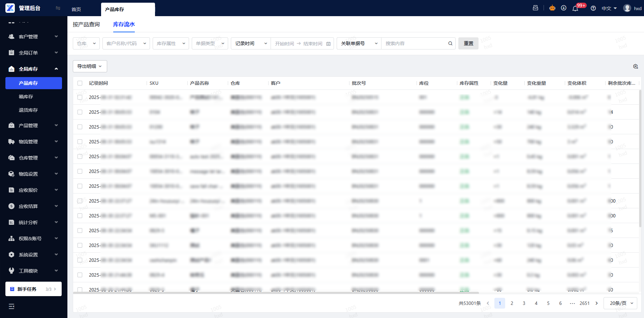Select the 产品库存 sidebar item
This screenshot has height=318, width=644.
(x=34, y=83)
